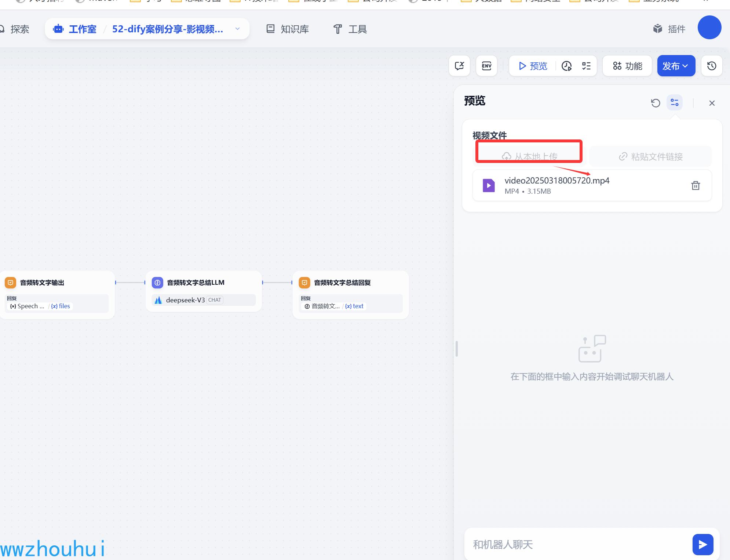The image size is (730, 560).
Task: Click the CHAT badge on LLM node
Action: click(x=215, y=300)
